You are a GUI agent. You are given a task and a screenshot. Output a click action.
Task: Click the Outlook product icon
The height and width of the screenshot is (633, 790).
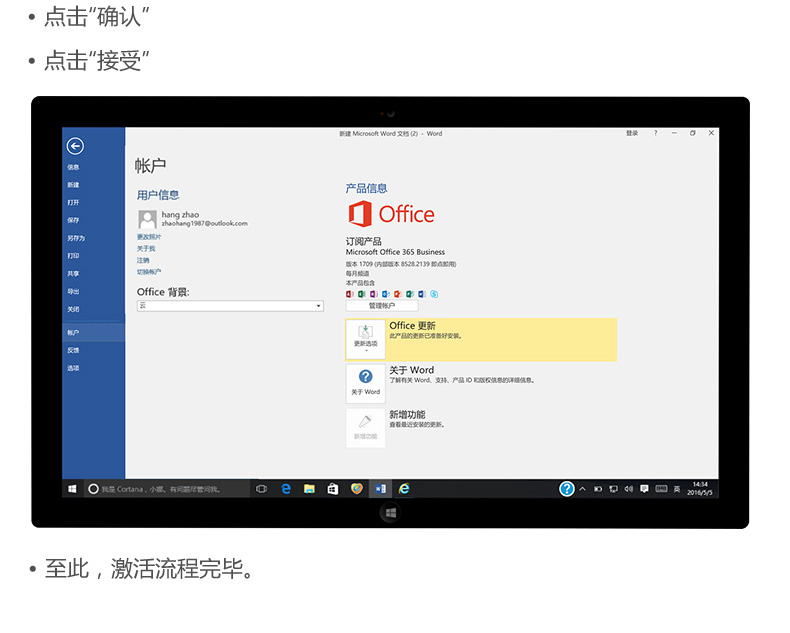tap(386, 294)
